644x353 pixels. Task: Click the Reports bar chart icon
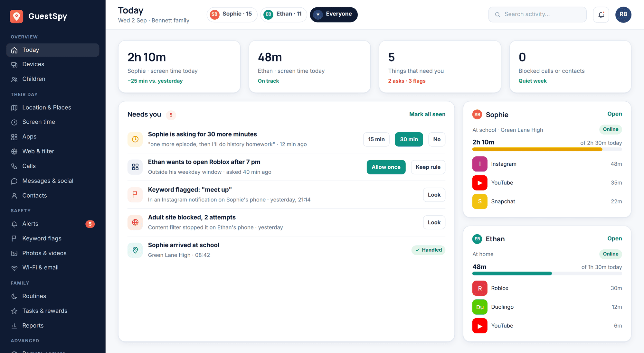[x=14, y=326]
